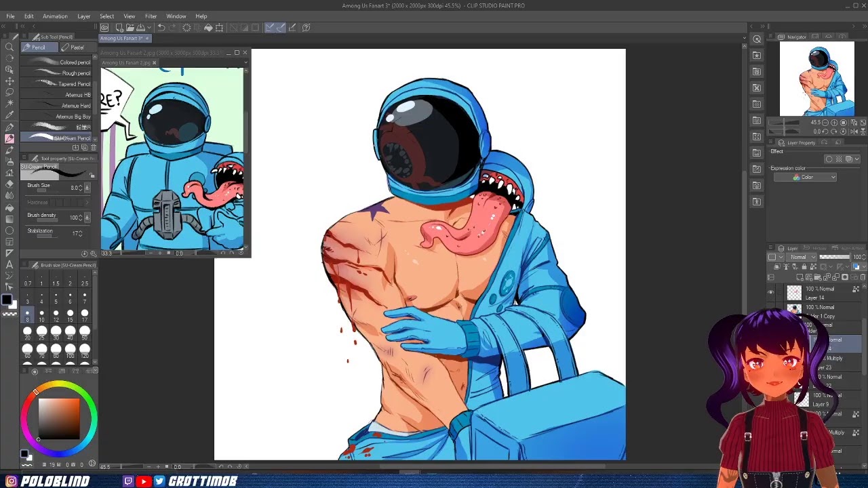Delete sub tool with the trash icon
The image size is (868, 488).
(93, 148)
